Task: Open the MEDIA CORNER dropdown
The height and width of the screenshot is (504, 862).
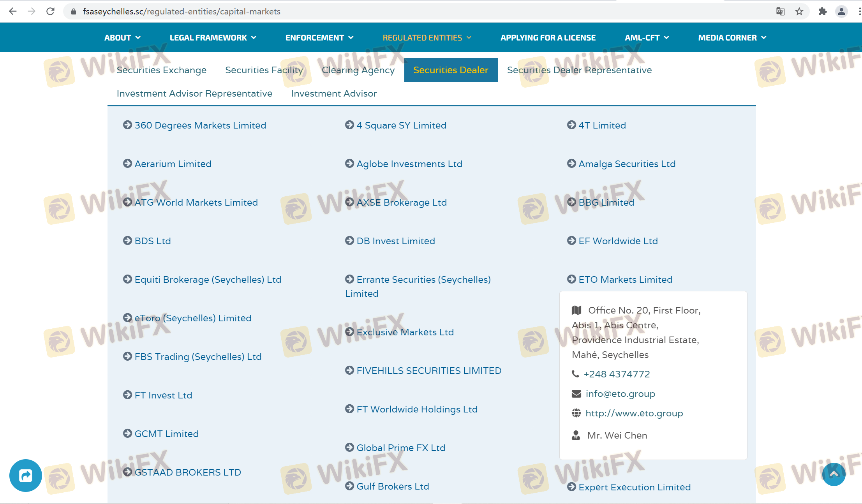Action: tap(732, 38)
